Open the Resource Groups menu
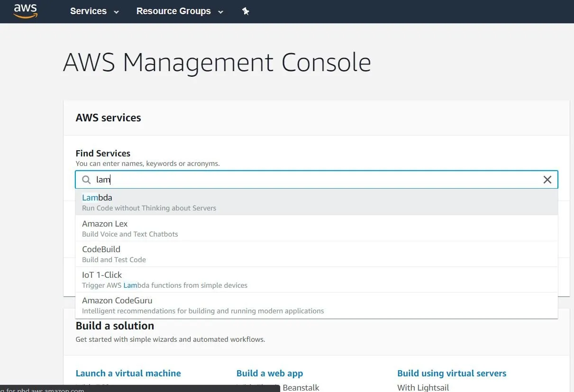 pos(173,11)
